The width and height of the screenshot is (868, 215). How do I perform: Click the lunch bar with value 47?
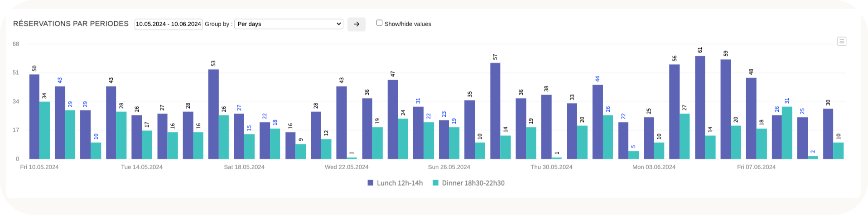click(x=393, y=119)
